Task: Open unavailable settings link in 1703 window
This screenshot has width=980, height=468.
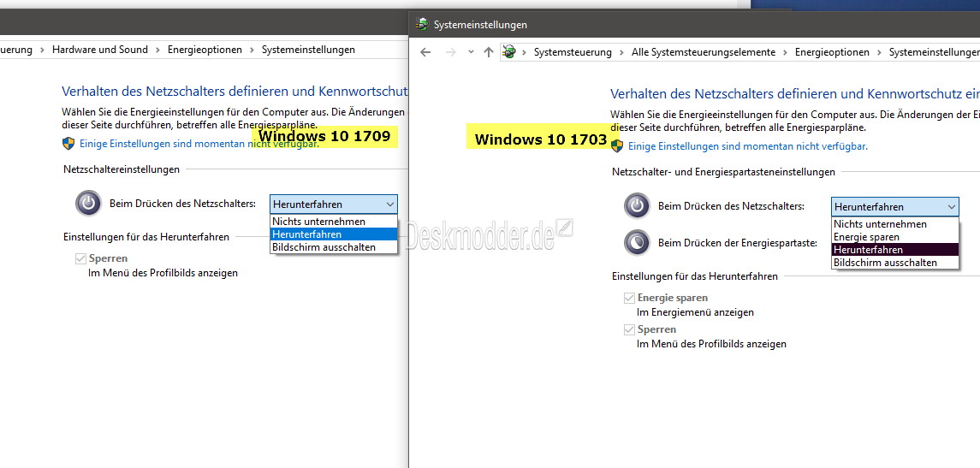Action: tap(747, 146)
